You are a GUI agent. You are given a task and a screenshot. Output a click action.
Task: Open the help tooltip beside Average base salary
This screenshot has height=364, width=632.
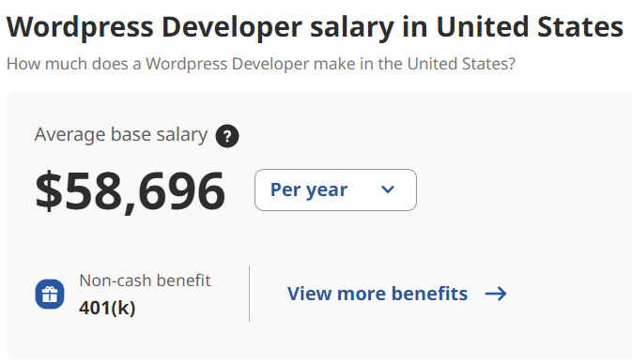pos(227,136)
